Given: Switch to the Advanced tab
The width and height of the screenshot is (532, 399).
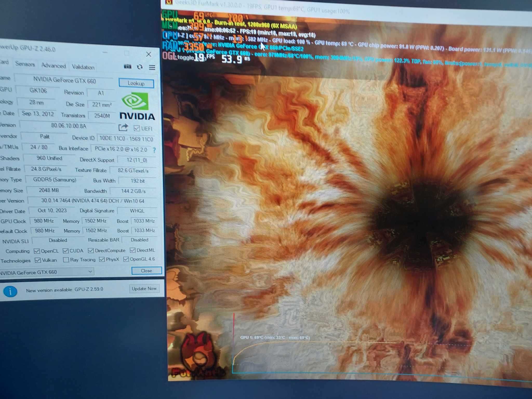Looking at the screenshot, I should tap(54, 65).
